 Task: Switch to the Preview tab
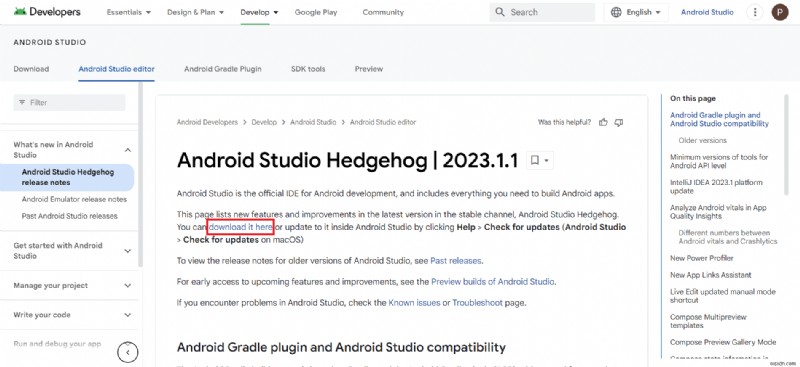pyautogui.click(x=369, y=69)
